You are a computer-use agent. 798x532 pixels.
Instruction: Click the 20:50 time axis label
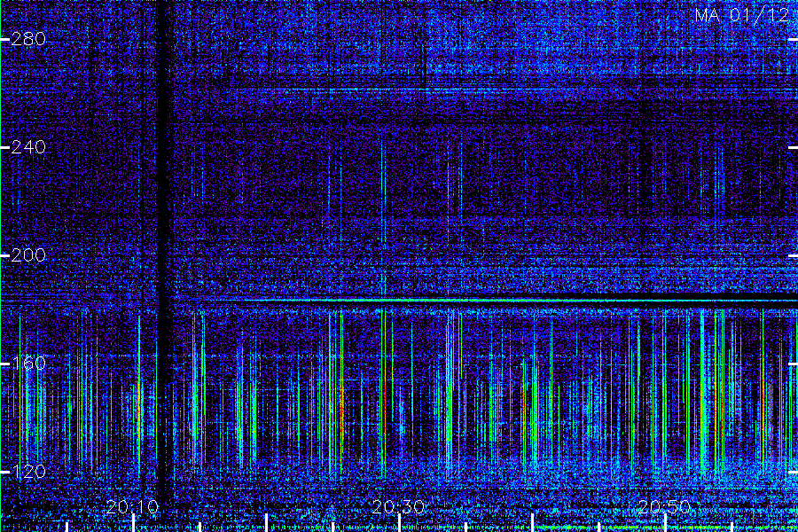pyautogui.click(x=665, y=506)
